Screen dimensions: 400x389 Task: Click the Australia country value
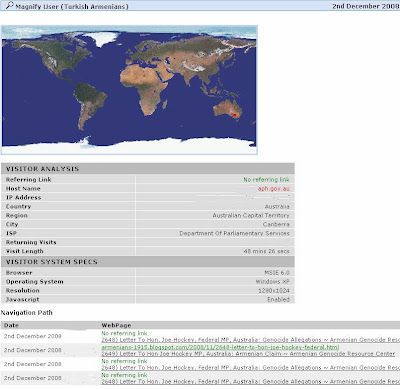click(x=277, y=206)
